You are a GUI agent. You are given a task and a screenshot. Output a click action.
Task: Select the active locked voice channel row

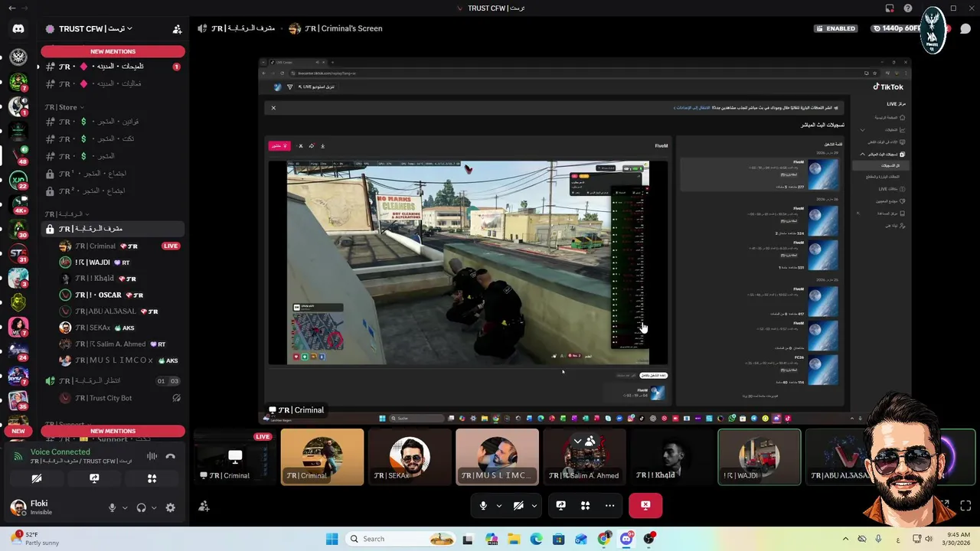click(x=113, y=229)
